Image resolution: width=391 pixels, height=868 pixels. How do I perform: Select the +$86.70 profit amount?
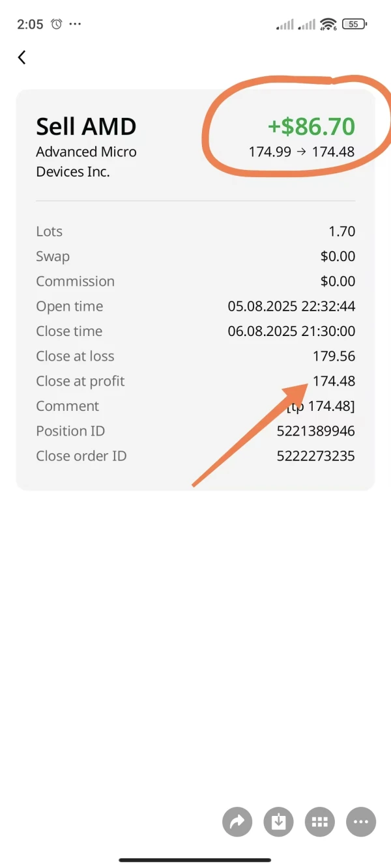tap(311, 126)
